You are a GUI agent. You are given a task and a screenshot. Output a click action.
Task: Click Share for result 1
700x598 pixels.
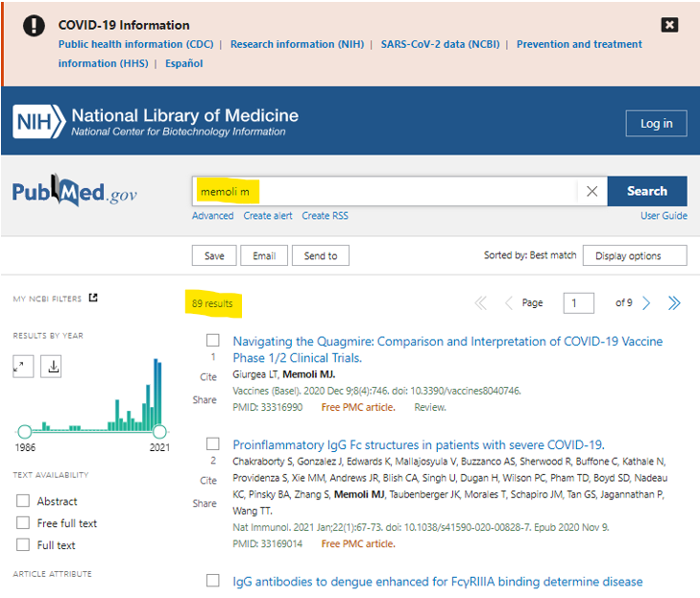coord(205,400)
